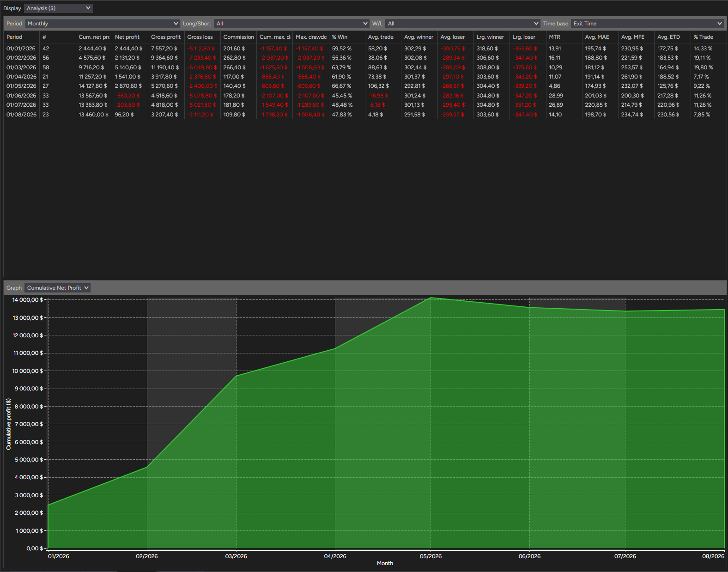Click net profit cell 5 140,60 $
Viewport: 728px width, 572px height.
(128, 67)
